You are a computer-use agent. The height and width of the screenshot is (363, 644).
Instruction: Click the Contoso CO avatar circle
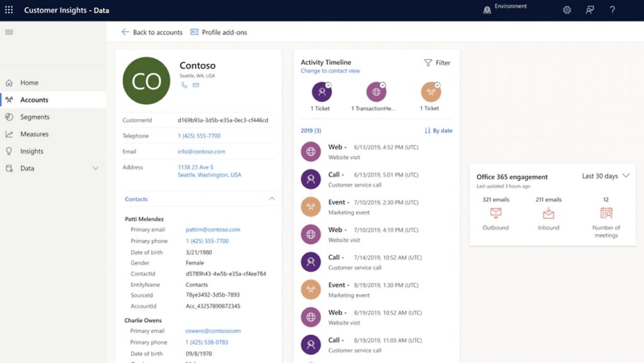point(147,81)
